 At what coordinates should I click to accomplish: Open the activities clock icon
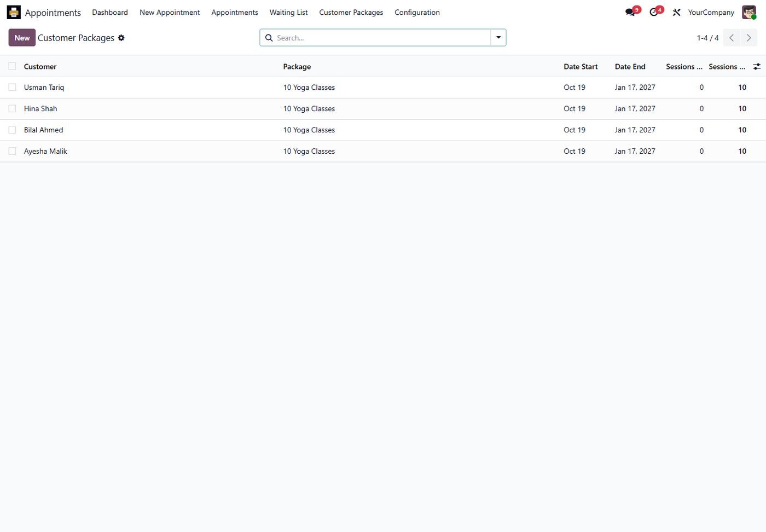click(654, 12)
